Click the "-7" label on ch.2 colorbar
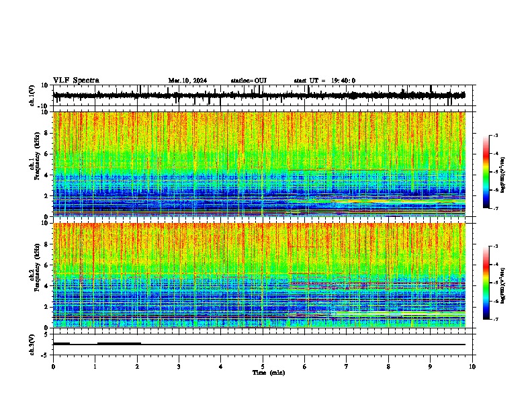The height and width of the screenshot is (411, 532). point(495,320)
